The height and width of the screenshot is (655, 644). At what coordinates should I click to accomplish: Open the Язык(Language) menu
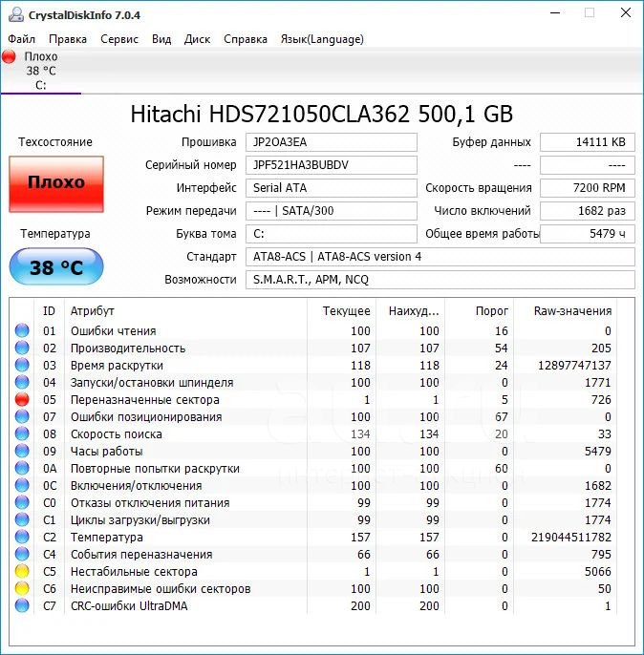pos(322,39)
